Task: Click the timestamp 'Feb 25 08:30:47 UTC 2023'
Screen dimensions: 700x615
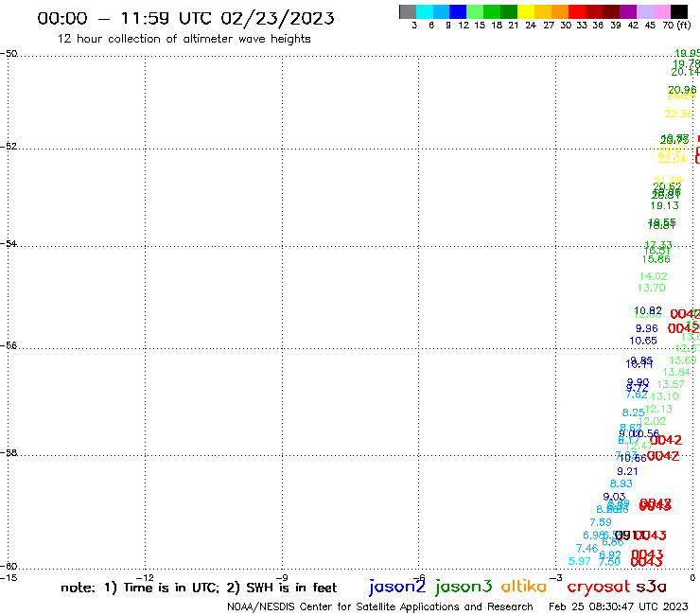Action: coord(618,606)
